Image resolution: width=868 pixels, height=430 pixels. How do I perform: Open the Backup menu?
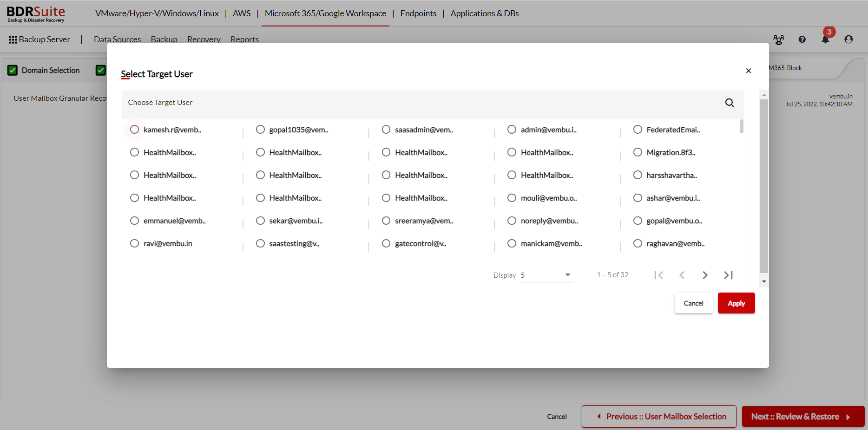pos(164,39)
